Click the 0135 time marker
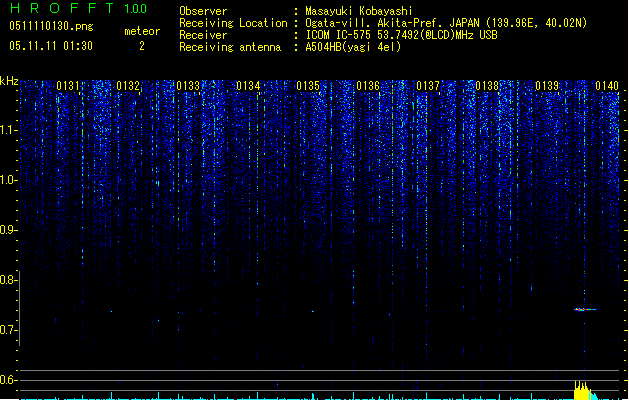The height and width of the screenshot is (400, 629). click(308, 86)
